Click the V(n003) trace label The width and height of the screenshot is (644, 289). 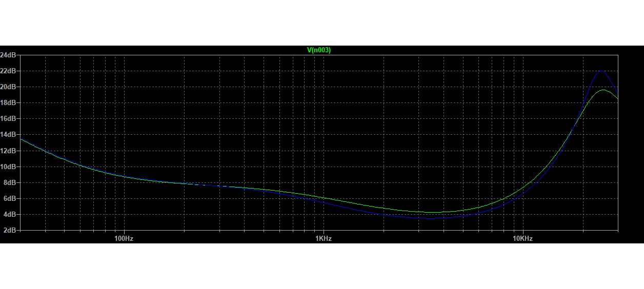click(318, 50)
